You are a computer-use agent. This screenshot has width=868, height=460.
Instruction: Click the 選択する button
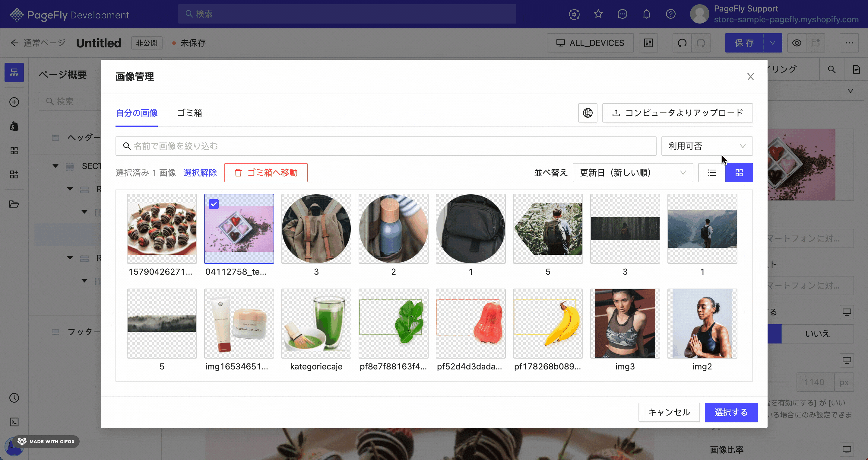pyautogui.click(x=731, y=412)
